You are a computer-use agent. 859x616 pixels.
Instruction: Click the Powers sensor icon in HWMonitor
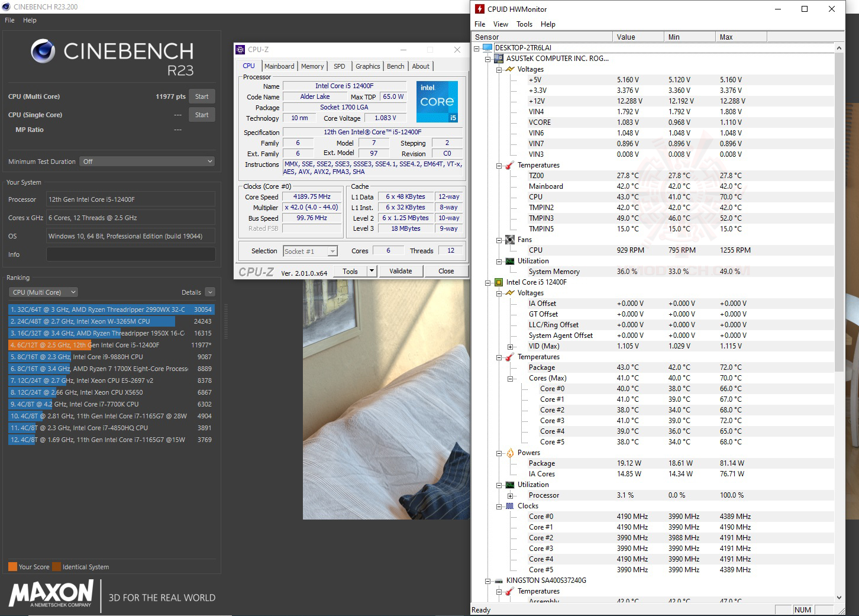click(x=510, y=453)
